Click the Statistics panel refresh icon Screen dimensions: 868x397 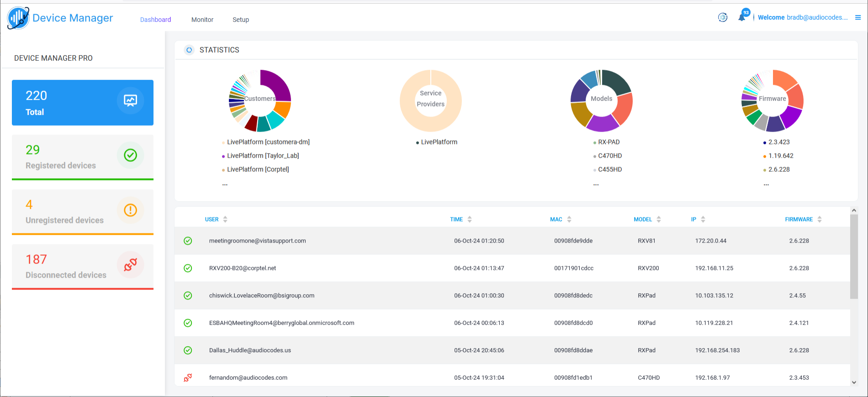pyautogui.click(x=189, y=50)
